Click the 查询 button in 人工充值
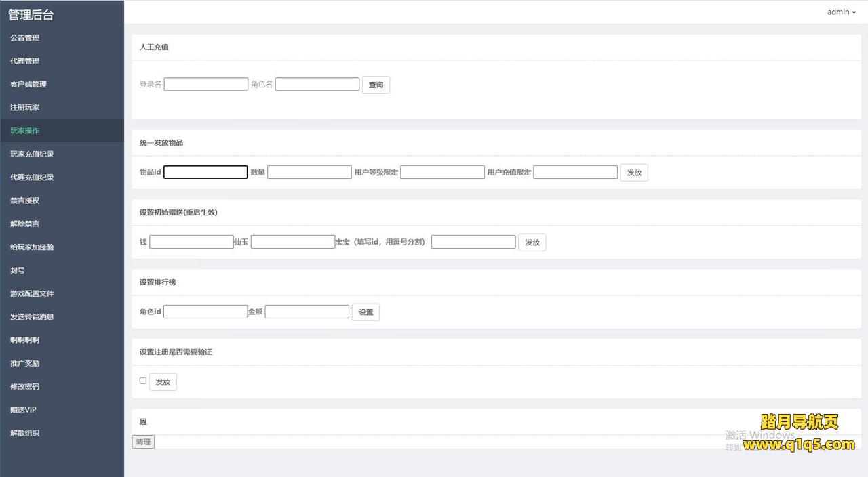Screen dimensions: 868x477 [x=376, y=85]
